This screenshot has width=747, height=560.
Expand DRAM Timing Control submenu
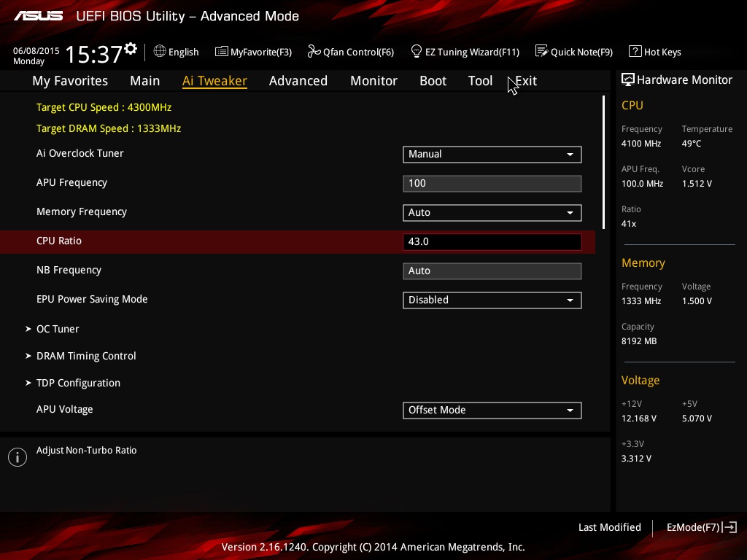pyautogui.click(x=80, y=356)
